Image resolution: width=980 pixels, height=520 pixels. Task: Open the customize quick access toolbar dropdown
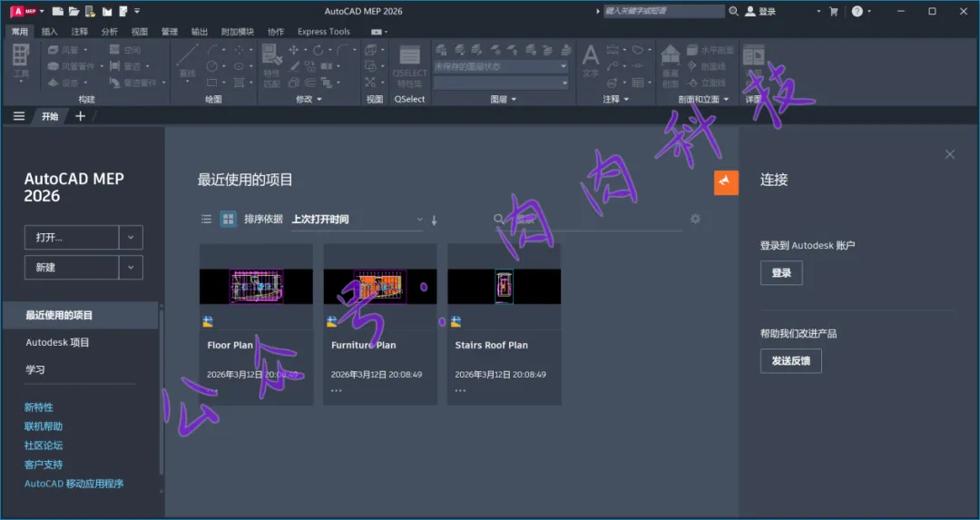[137, 11]
